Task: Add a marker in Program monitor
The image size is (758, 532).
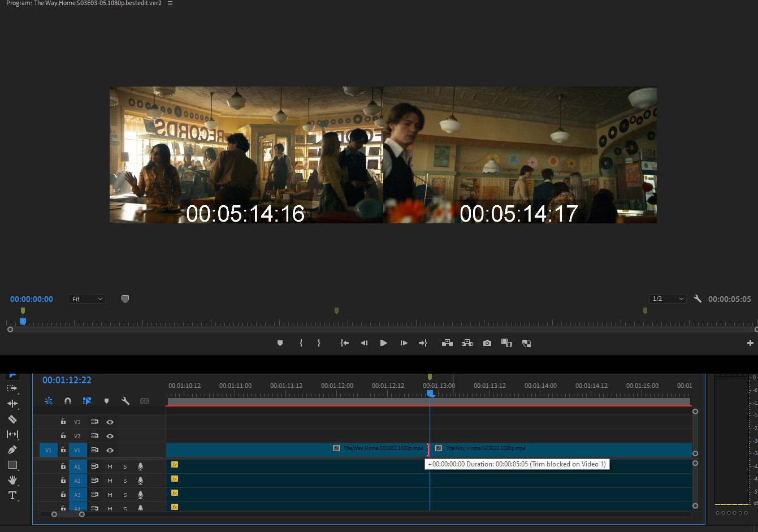Action: click(280, 343)
